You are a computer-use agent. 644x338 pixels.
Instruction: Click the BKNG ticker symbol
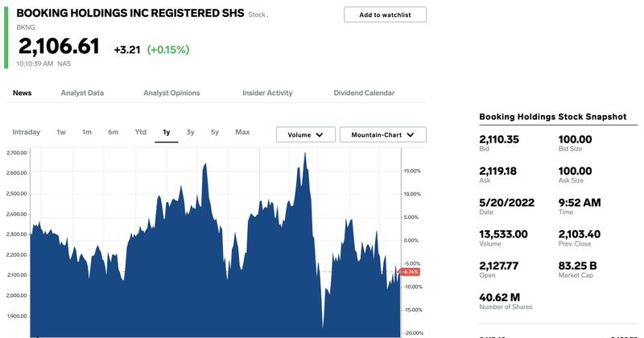click(26, 27)
